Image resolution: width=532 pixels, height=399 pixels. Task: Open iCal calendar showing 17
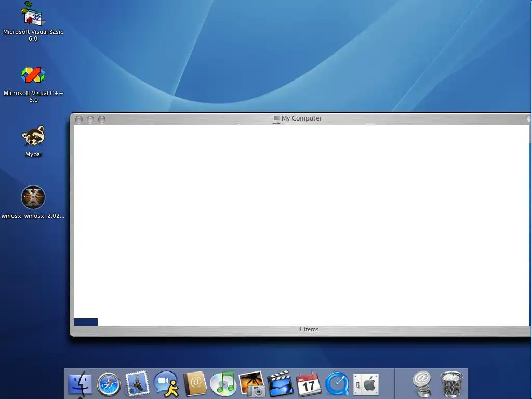pos(309,384)
